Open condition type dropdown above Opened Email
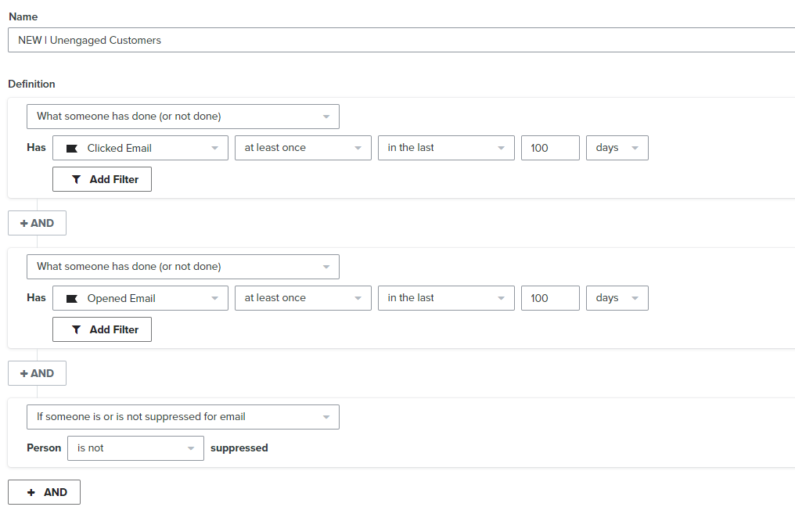The width and height of the screenshot is (795, 532). click(183, 267)
